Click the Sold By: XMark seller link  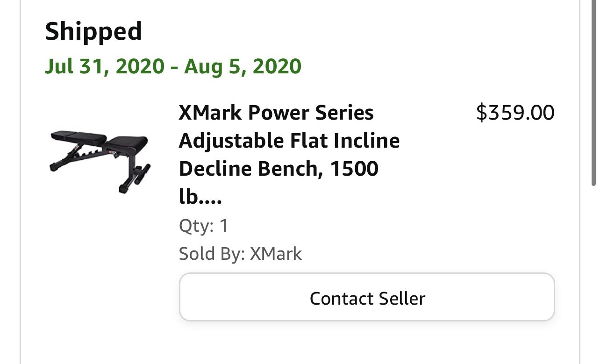[240, 254]
